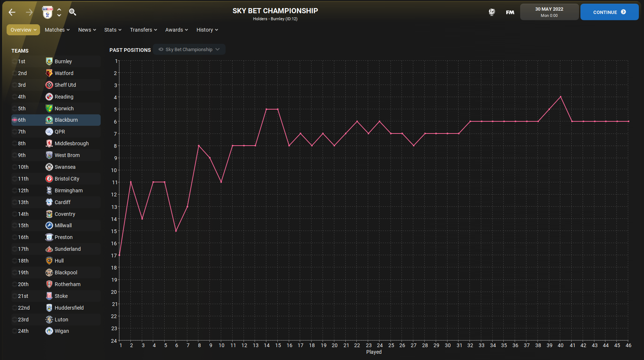Expand Sky Bet Championship competition selector
This screenshot has height=360, width=644.
tap(189, 49)
